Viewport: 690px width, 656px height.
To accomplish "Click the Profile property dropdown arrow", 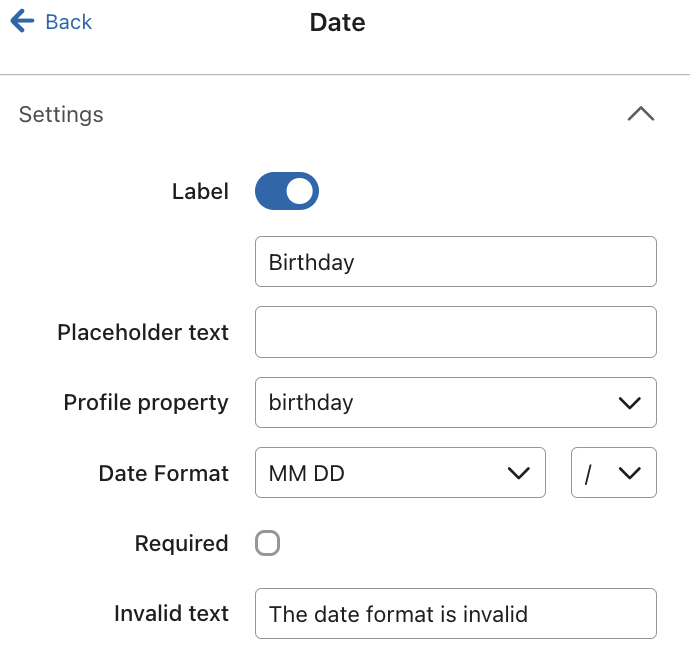I will (x=629, y=403).
